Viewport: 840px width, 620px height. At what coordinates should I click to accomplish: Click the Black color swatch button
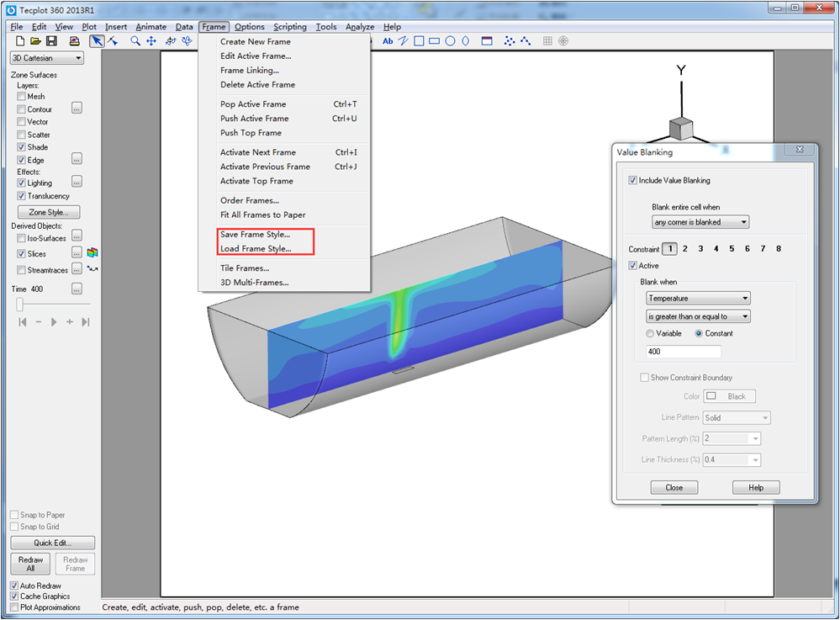click(729, 396)
